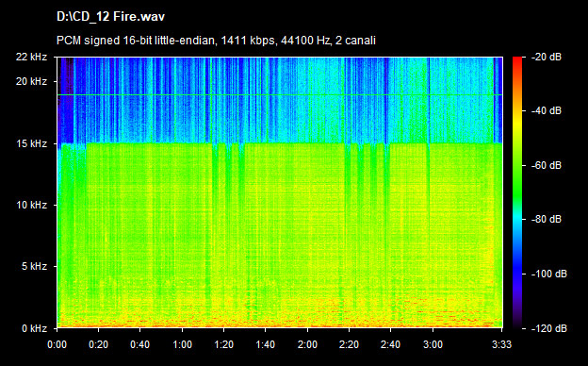Click the 15 kHz frequency axis label
Screen dimensions: 588x366
(31, 143)
